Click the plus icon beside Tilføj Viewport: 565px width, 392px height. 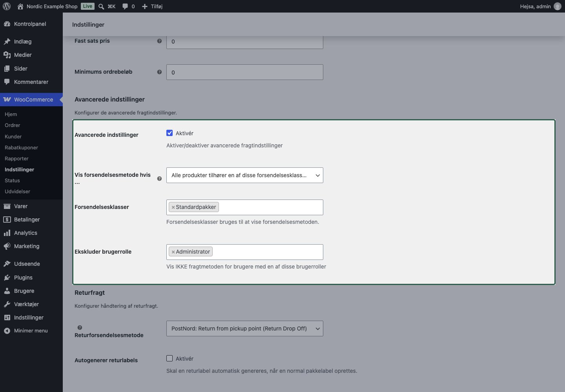coord(145,6)
